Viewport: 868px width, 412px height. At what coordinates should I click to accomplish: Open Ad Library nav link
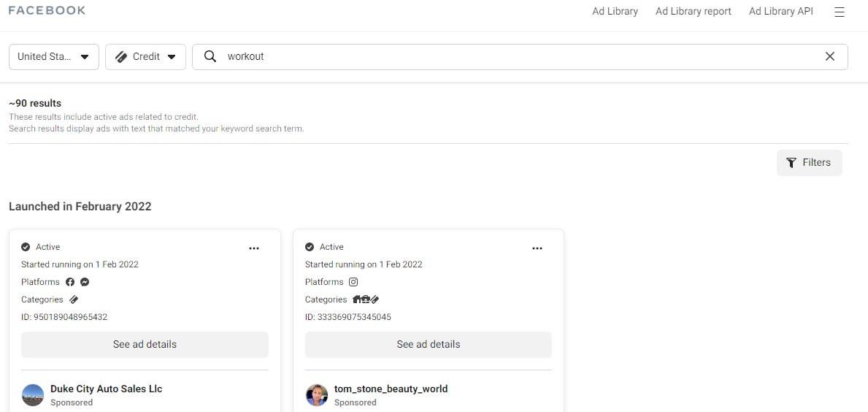615,11
